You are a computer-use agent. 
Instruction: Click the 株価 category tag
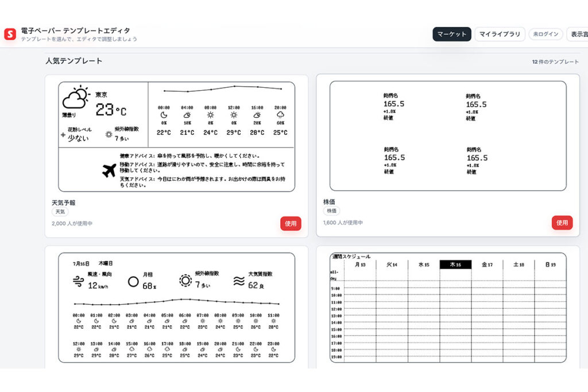tap(331, 211)
